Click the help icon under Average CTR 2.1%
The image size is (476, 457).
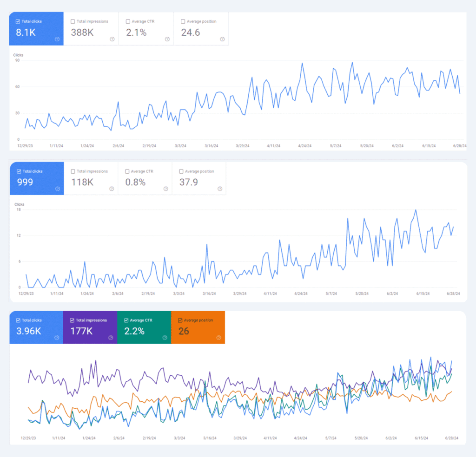click(x=167, y=40)
